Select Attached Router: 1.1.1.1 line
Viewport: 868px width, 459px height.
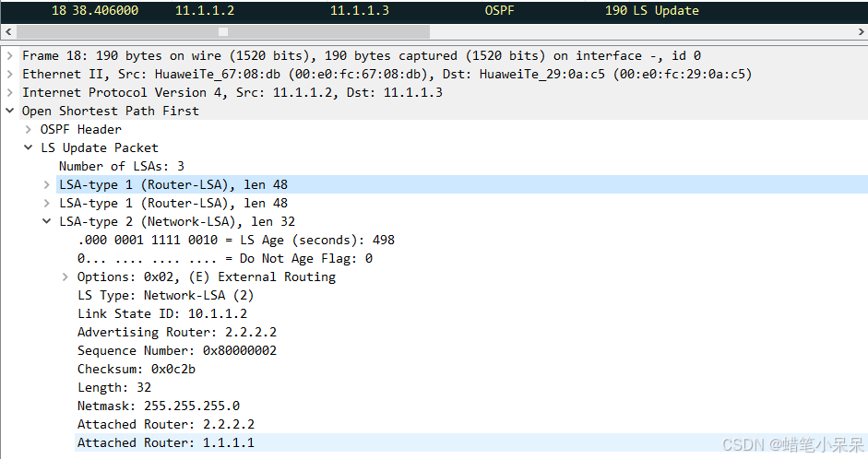click(x=166, y=443)
